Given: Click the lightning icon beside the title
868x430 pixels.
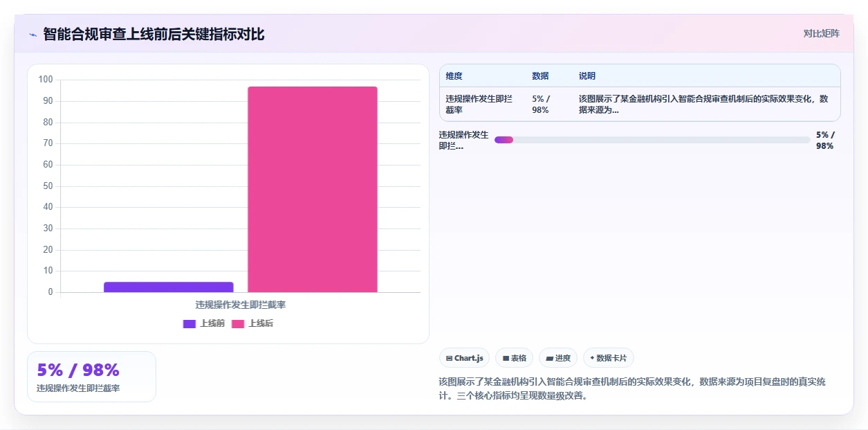Looking at the screenshot, I should click(x=33, y=35).
